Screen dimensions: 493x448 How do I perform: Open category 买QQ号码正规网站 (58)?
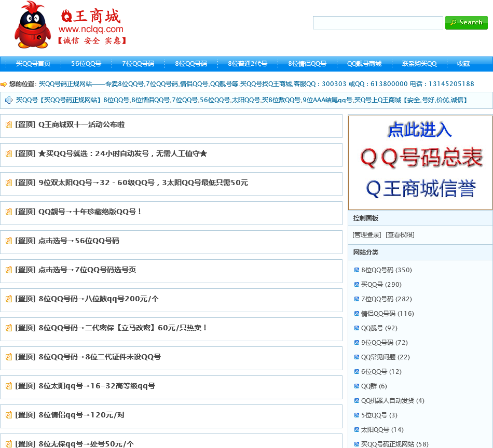pyautogui.click(x=394, y=444)
